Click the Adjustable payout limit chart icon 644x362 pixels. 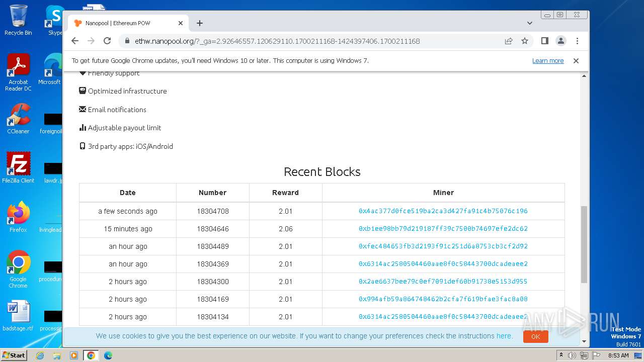pos(83,128)
